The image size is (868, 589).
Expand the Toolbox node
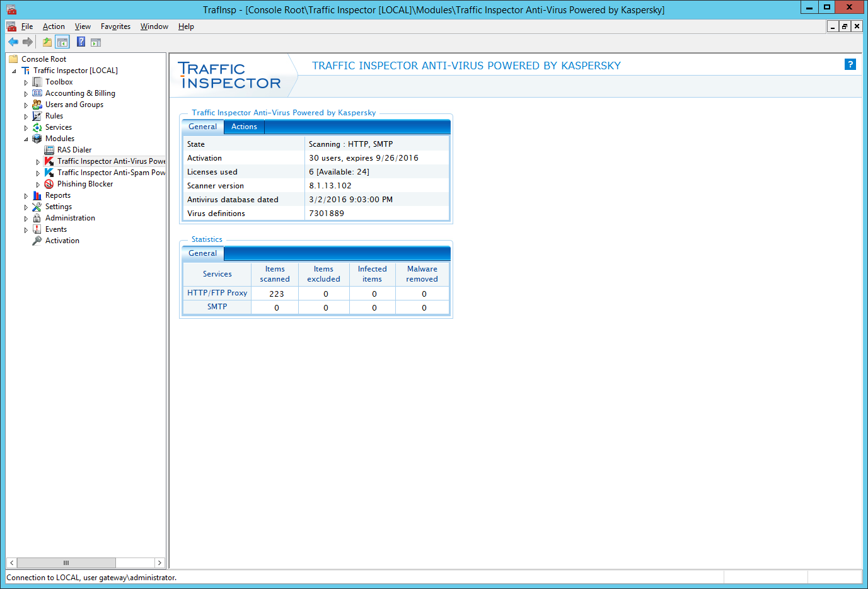(26, 83)
